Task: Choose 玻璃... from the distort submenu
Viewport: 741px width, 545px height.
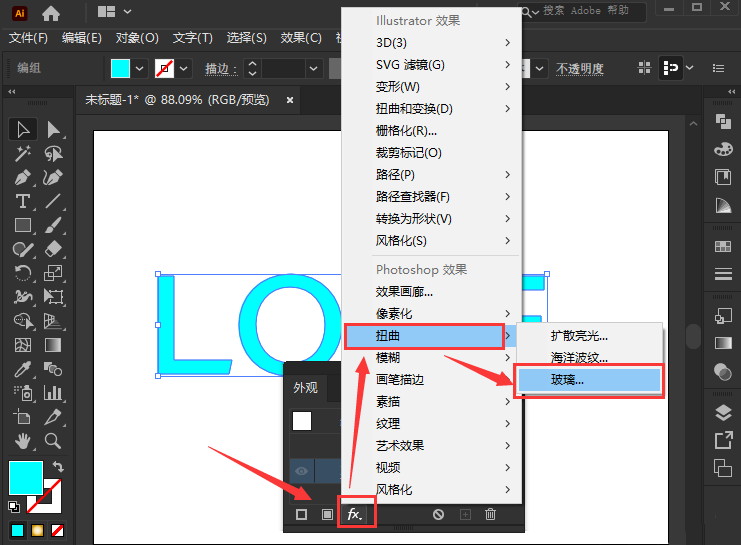Action: pyautogui.click(x=589, y=380)
